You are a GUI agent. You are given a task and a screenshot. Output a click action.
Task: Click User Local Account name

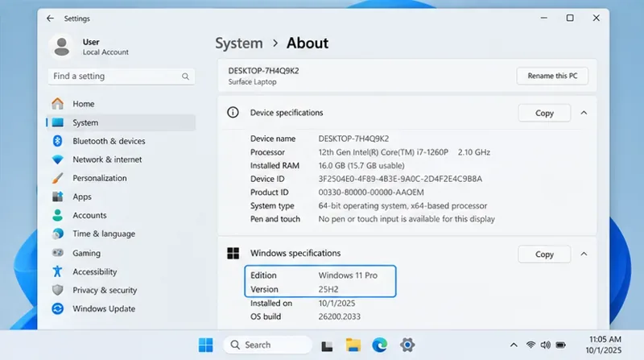pos(105,47)
